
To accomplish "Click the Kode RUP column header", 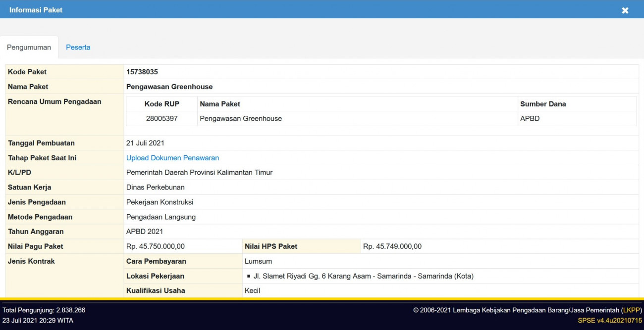I will [161, 104].
